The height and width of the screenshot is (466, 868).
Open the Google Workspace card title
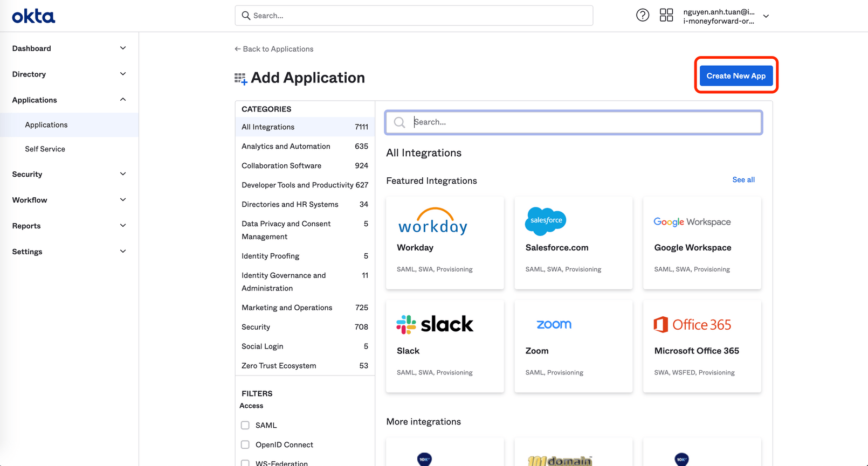pyautogui.click(x=693, y=248)
